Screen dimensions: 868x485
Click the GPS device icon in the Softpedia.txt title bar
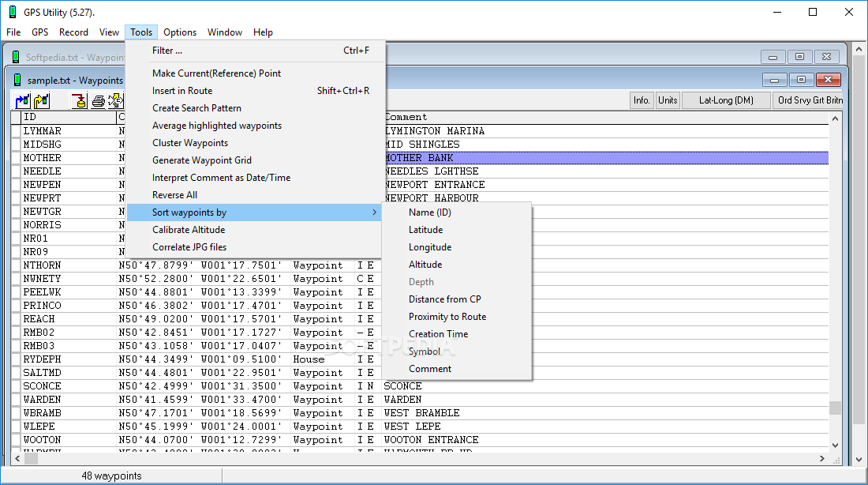coord(16,57)
